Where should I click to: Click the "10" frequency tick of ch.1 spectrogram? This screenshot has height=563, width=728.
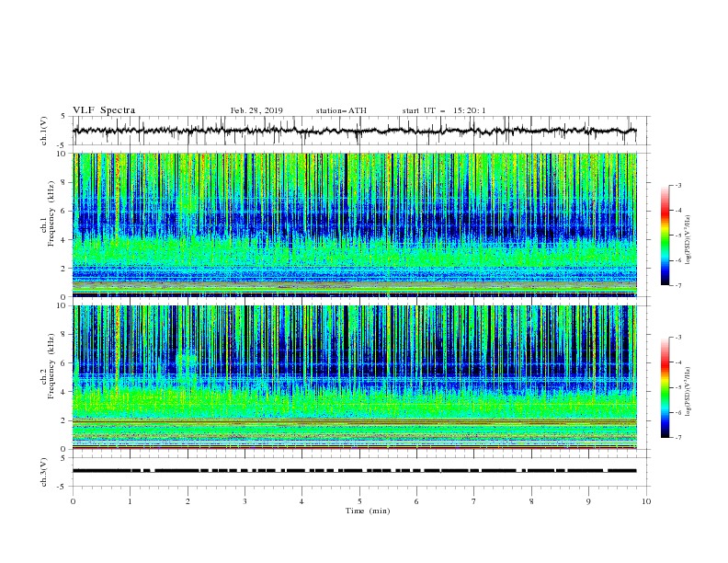[x=63, y=154]
